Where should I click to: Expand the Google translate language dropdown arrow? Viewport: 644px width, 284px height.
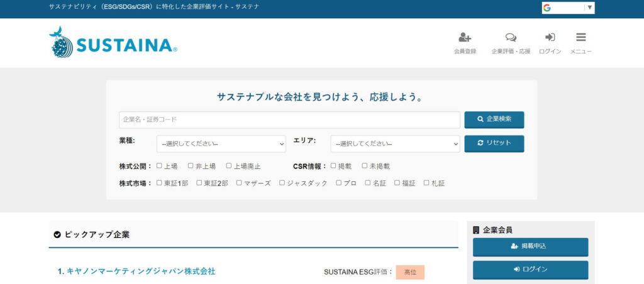[x=590, y=8]
